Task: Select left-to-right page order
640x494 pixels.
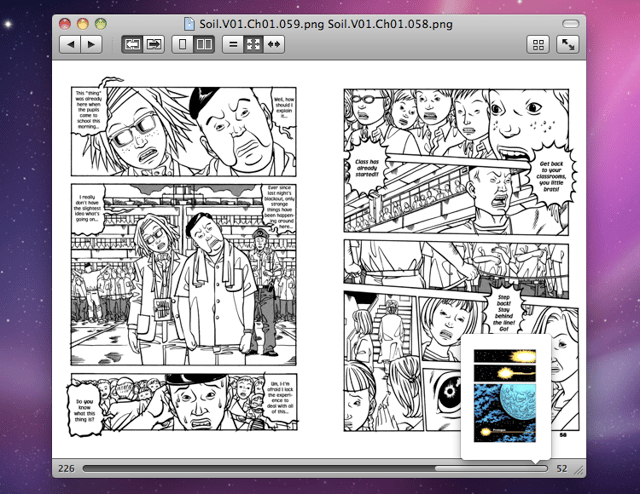Action: 153,45
